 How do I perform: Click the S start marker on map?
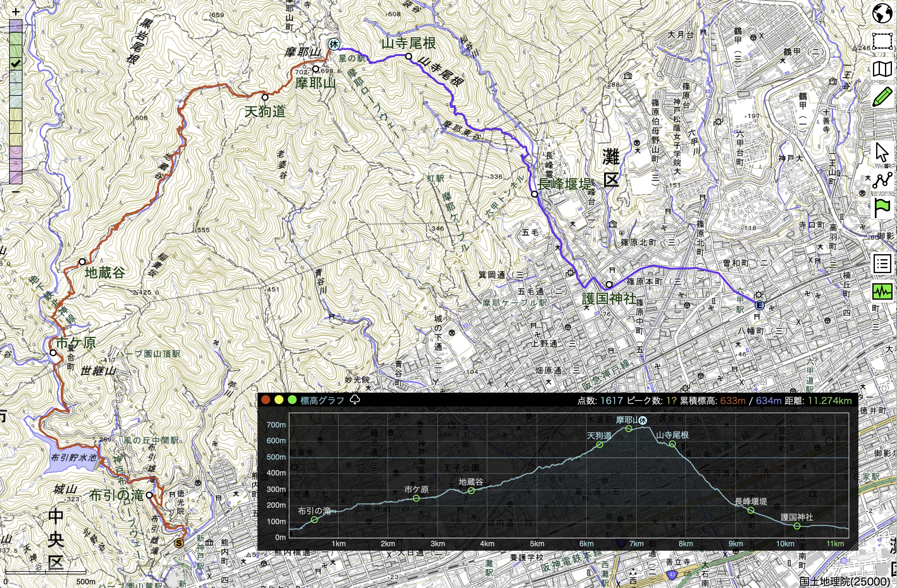pyautogui.click(x=179, y=543)
